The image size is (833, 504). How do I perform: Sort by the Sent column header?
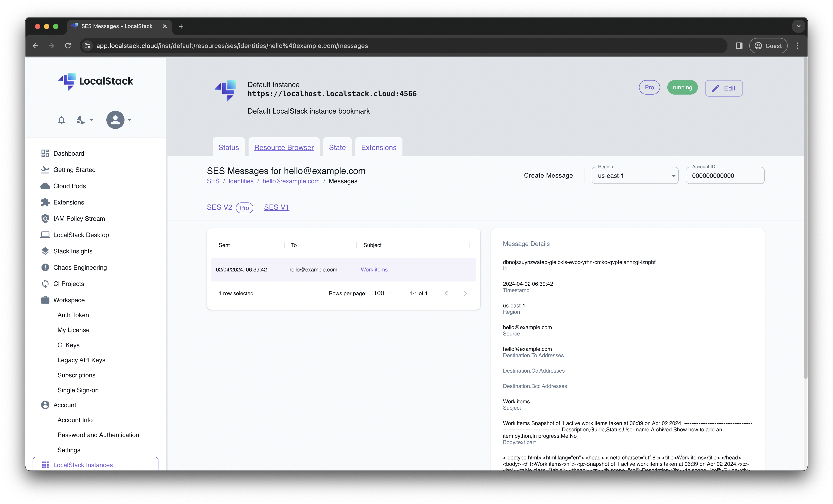click(x=224, y=245)
